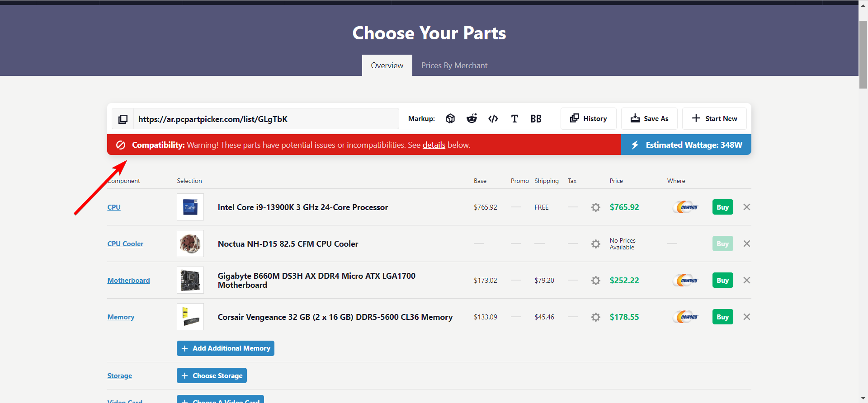The width and height of the screenshot is (868, 403).
Task: Open Noctua NH-D15 82.5 CFM product name
Action: coord(288,244)
